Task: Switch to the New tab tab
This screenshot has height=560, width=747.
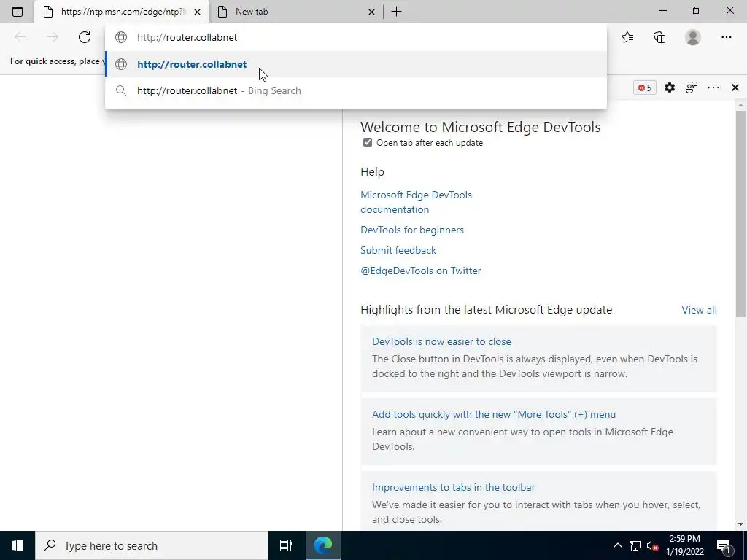Action: coord(295,12)
